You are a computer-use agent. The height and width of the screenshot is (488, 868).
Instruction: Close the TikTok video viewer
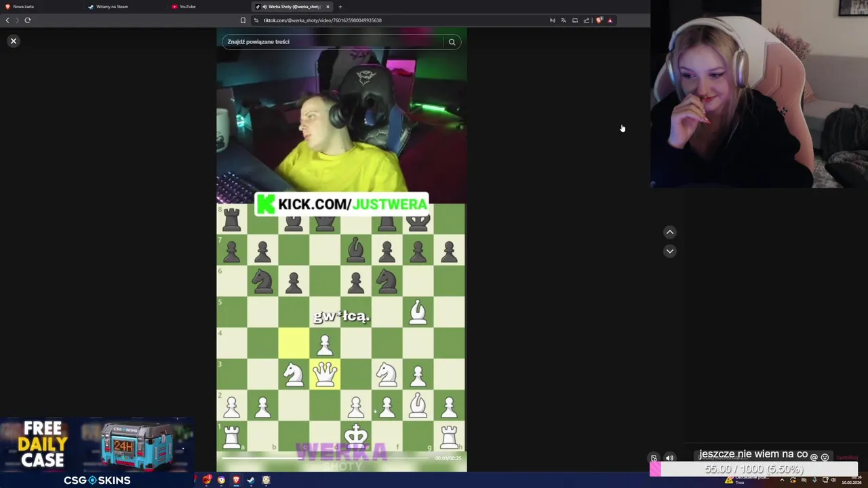tap(13, 41)
